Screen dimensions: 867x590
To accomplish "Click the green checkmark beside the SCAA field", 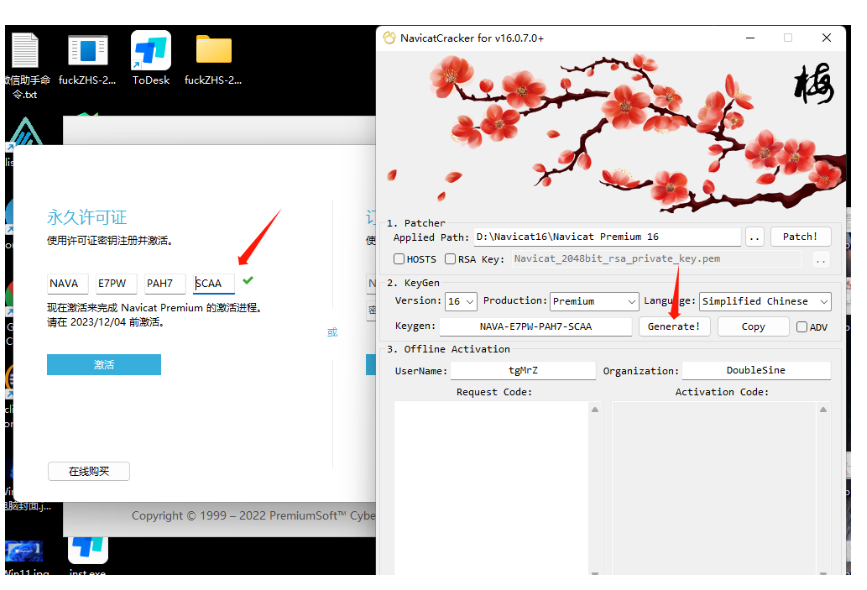I will [248, 281].
